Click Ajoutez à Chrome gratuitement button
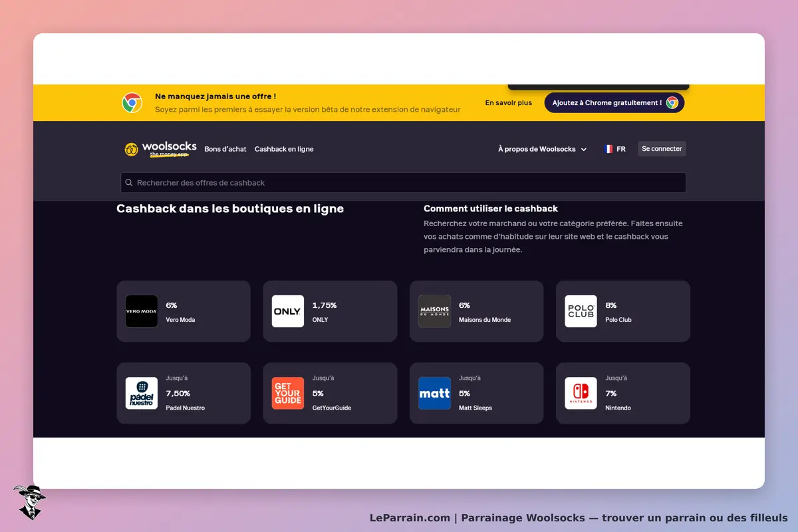 tap(614, 102)
